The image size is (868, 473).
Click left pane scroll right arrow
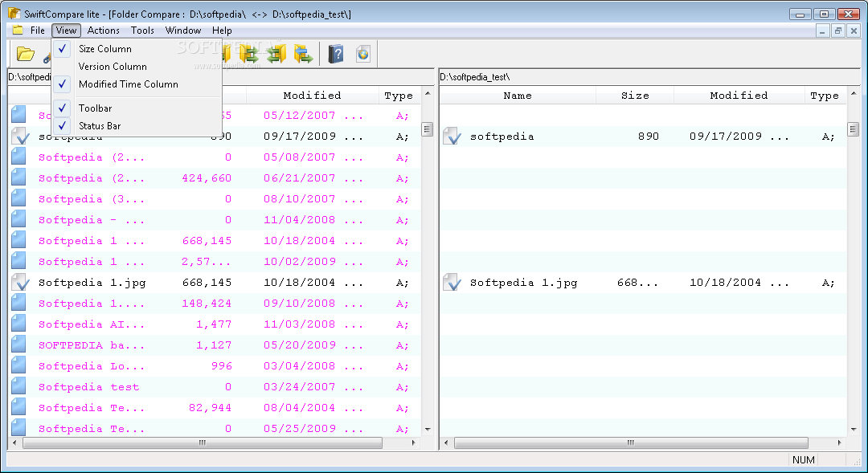[x=414, y=442]
